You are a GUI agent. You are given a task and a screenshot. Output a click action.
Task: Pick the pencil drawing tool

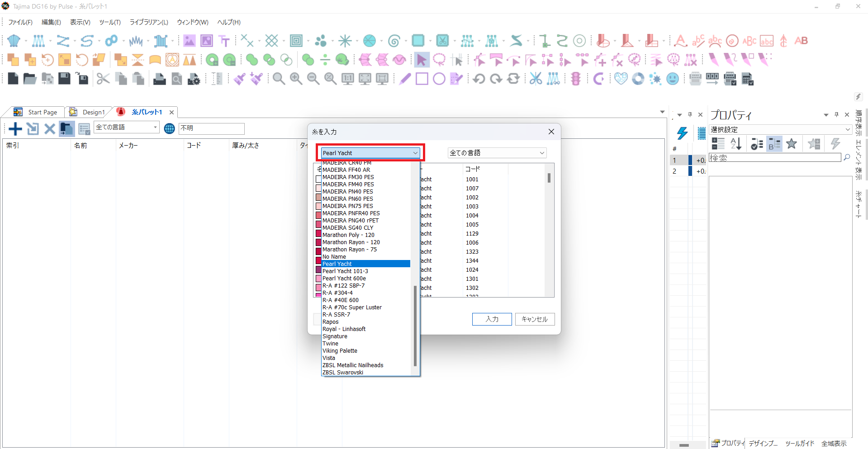click(405, 79)
